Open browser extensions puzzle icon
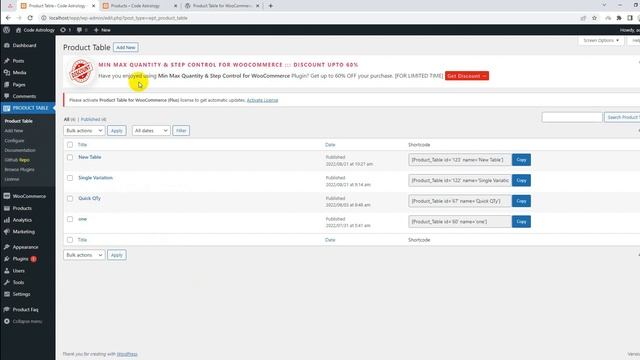640x360 pixels. [x=619, y=18]
